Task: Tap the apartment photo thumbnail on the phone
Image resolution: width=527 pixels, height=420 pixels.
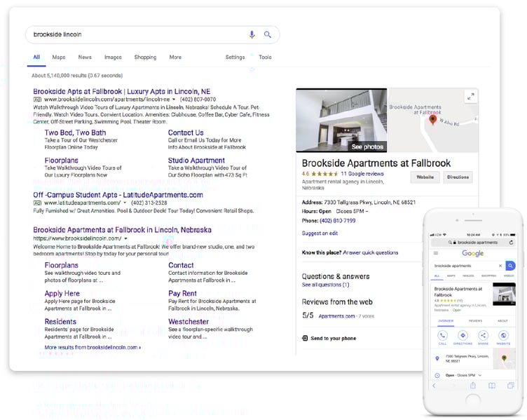Action: point(504,294)
